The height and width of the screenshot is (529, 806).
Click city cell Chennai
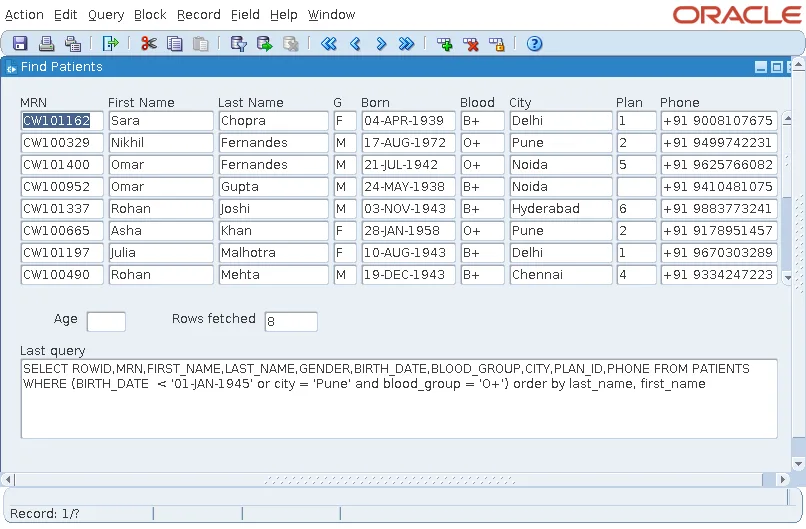561,275
